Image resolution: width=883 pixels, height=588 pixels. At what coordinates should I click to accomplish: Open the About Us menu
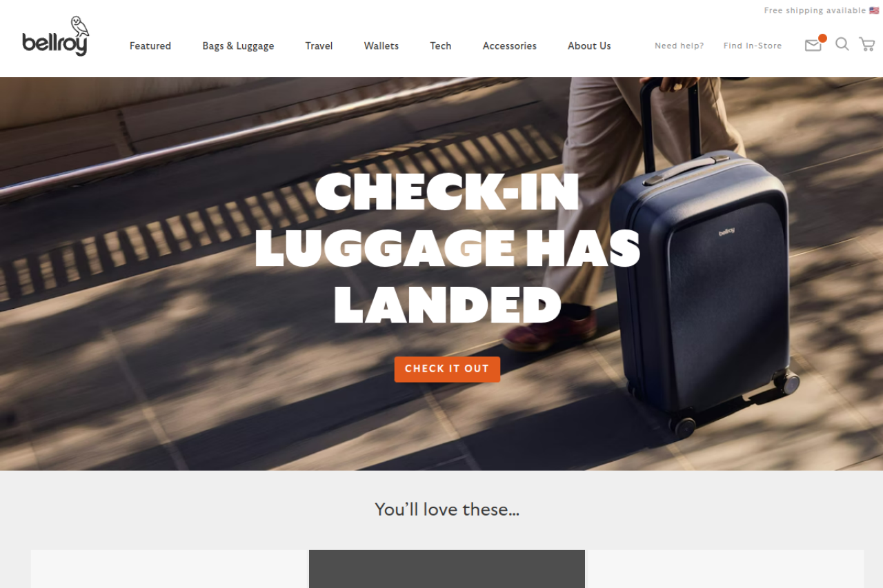589,46
